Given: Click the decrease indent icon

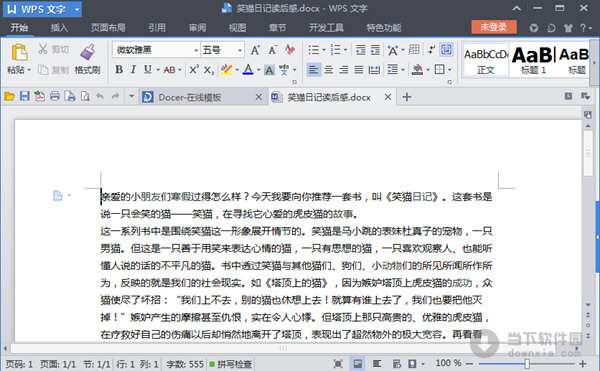Looking at the screenshot, I should [360, 50].
